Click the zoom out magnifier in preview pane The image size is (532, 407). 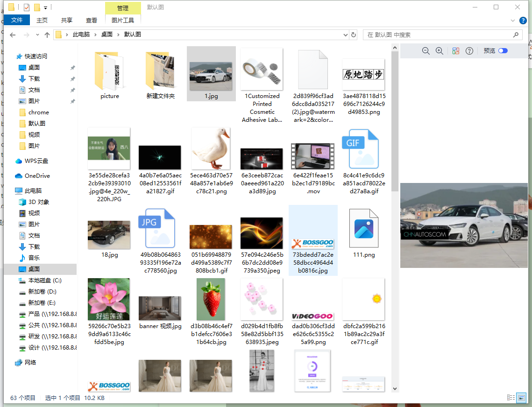click(x=426, y=51)
